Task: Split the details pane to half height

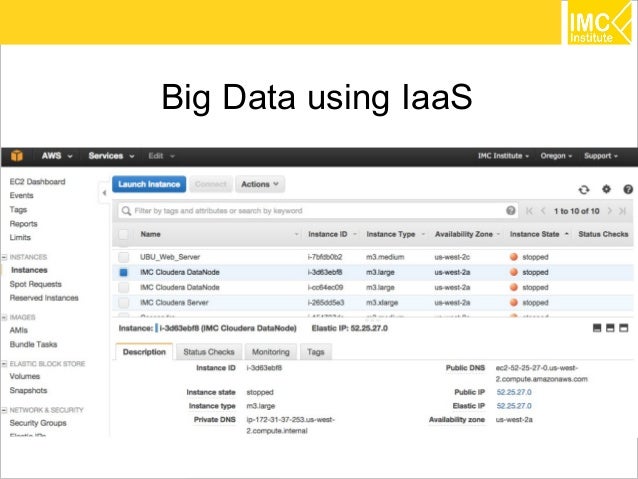Action: 610,328
